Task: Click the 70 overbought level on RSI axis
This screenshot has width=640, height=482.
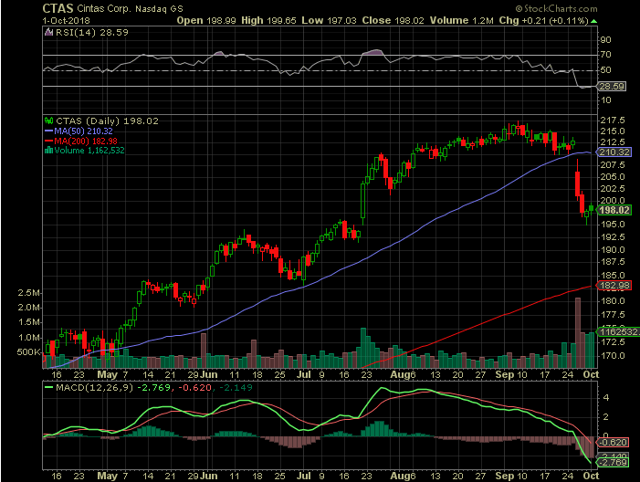Action: (606, 54)
